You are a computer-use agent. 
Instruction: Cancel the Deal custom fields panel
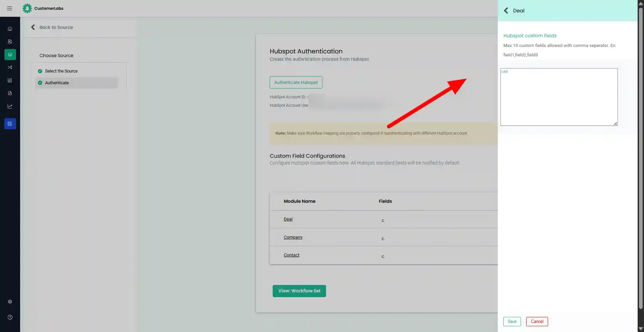[x=537, y=322]
